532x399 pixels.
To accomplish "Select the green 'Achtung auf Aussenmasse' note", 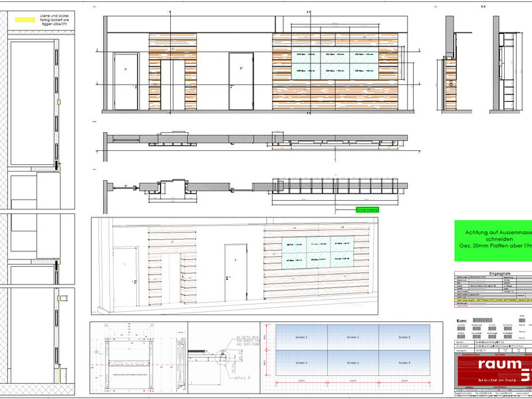I will [493, 241].
